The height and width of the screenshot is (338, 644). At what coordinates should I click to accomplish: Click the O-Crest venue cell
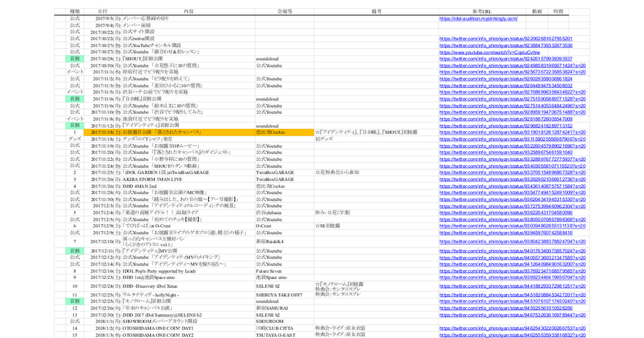pos(284,226)
